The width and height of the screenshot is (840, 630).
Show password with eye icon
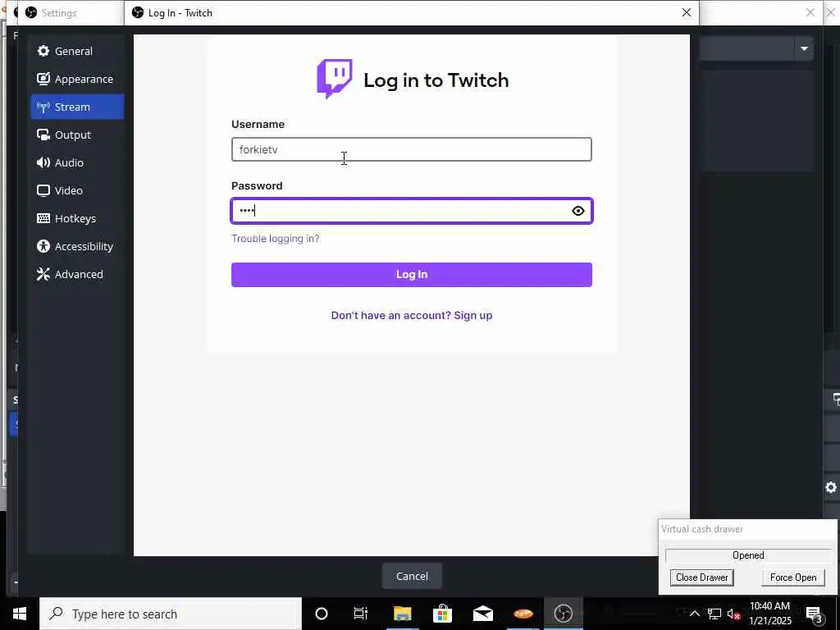coord(578,211)
